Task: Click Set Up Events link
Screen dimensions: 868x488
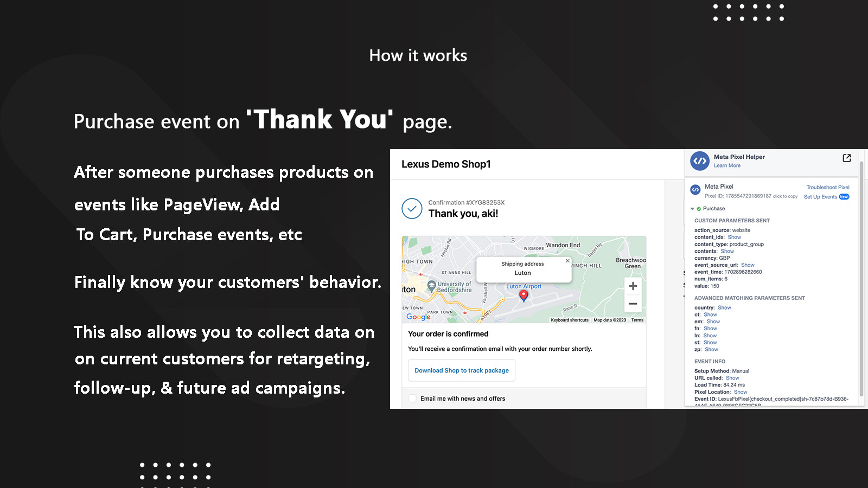Action: [820, 197]
